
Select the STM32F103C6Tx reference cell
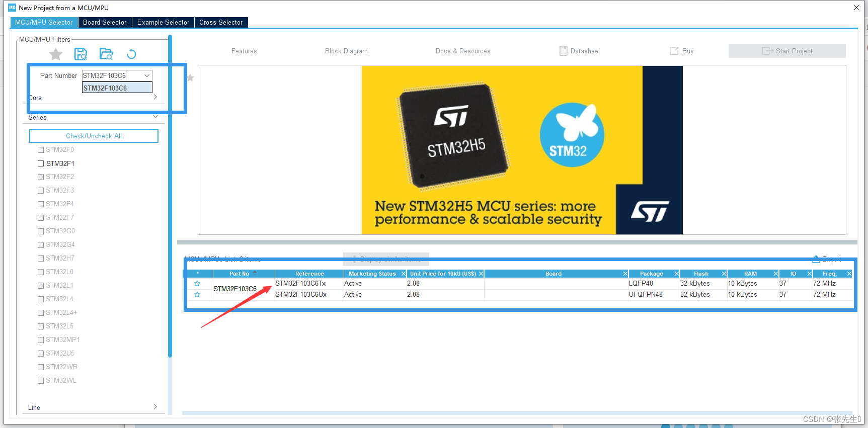click(309, 284)
